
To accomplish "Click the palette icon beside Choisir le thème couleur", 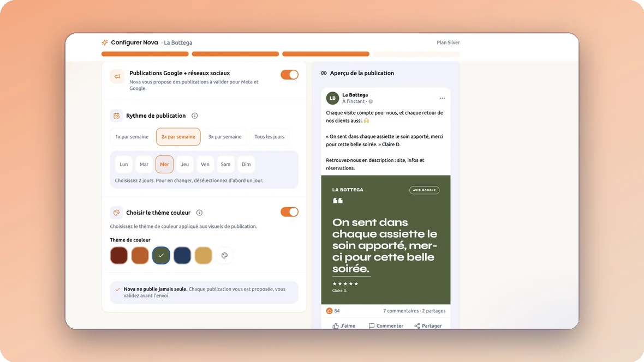I will pos(117,213).
